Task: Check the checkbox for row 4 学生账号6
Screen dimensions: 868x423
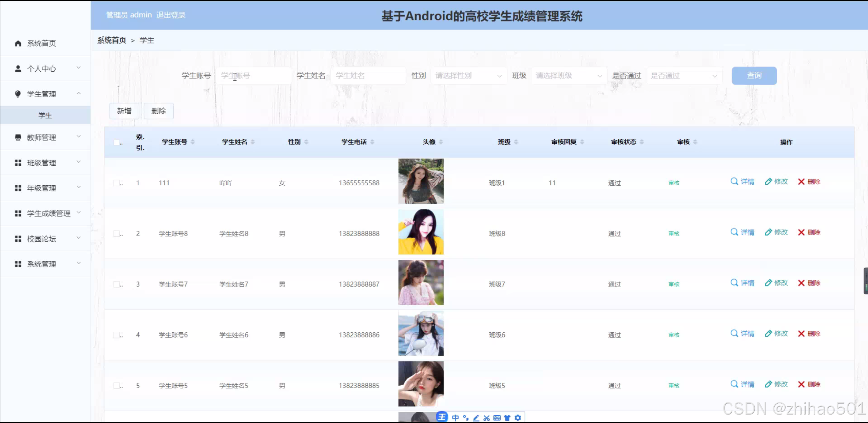Action: (x=117, y=335)
